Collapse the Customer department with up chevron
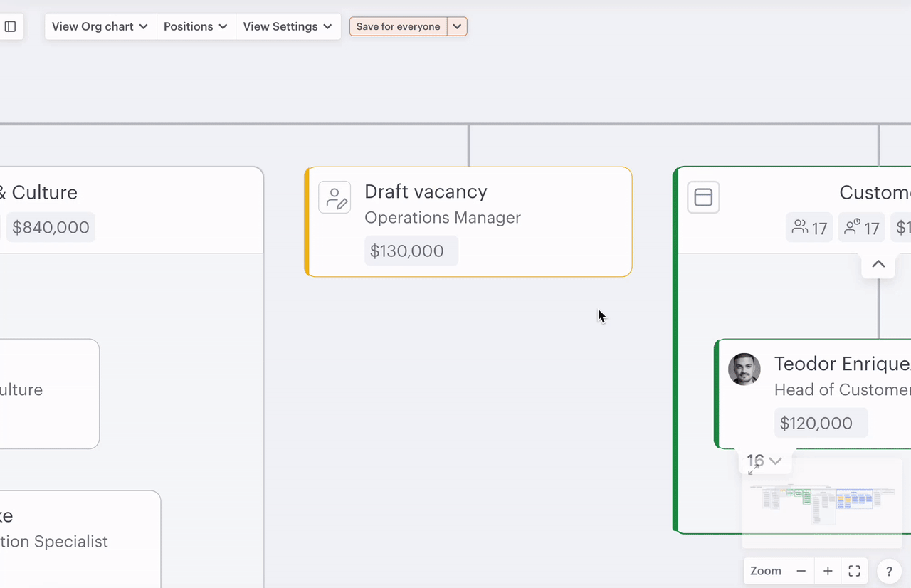The height and width of the screenshot is (588, 911). (878, 264)
